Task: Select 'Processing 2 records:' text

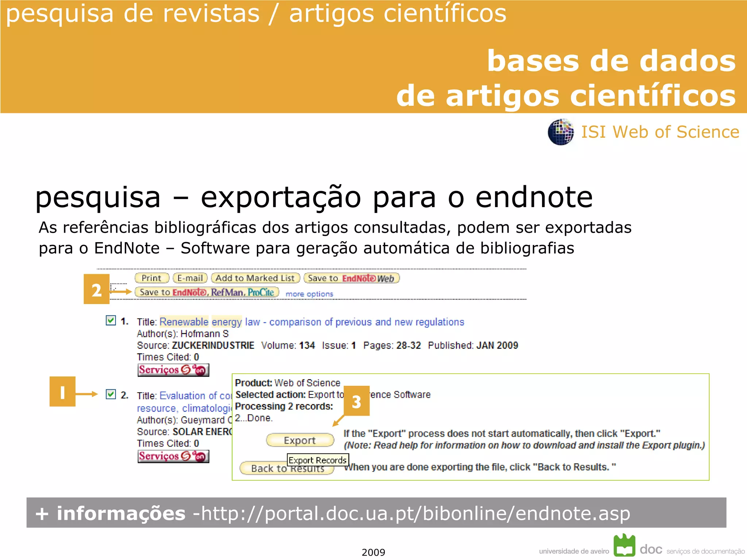Action: [284, 406]
